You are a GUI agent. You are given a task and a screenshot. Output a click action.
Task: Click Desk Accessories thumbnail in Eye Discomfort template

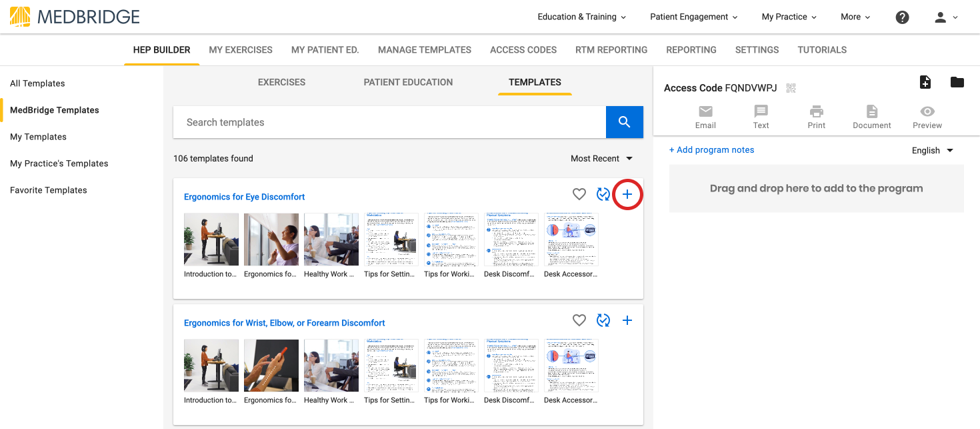pyautogui.click(x=571, y=240)
